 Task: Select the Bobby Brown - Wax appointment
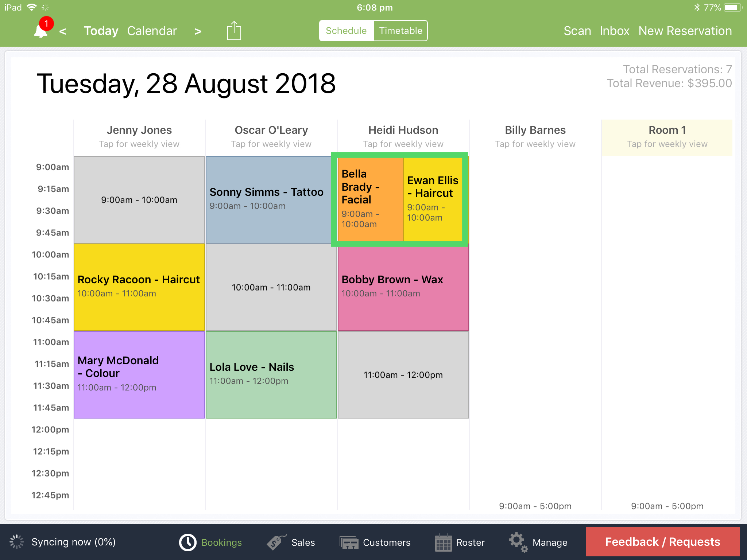403,288
